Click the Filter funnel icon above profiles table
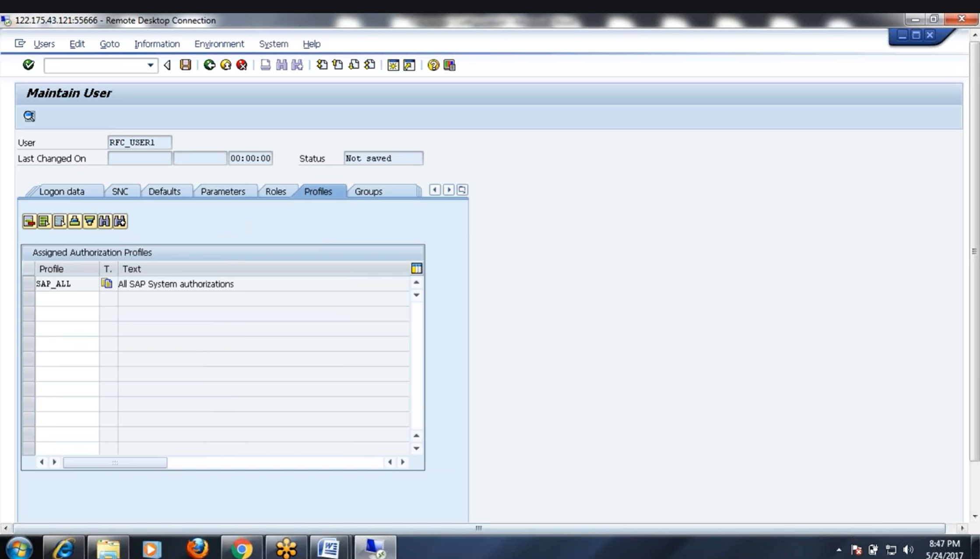Image resolution: width=980 pixels, height=559 pixels. (x=90, y=221)
